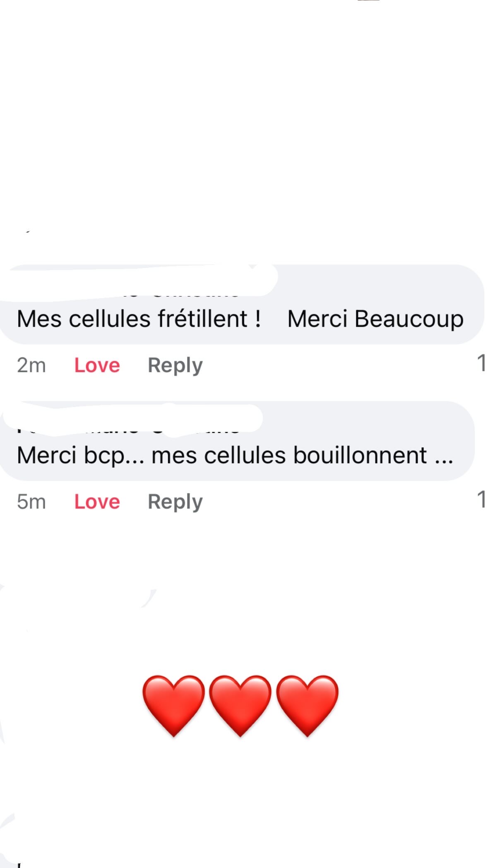Open reaction count on the 5m comment
488x868 pixels.
pyautogui.click(x=481, y=499)
